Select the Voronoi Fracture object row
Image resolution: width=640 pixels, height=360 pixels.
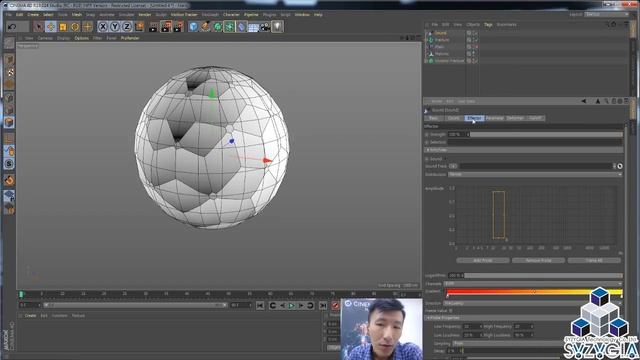pos(449,60)
